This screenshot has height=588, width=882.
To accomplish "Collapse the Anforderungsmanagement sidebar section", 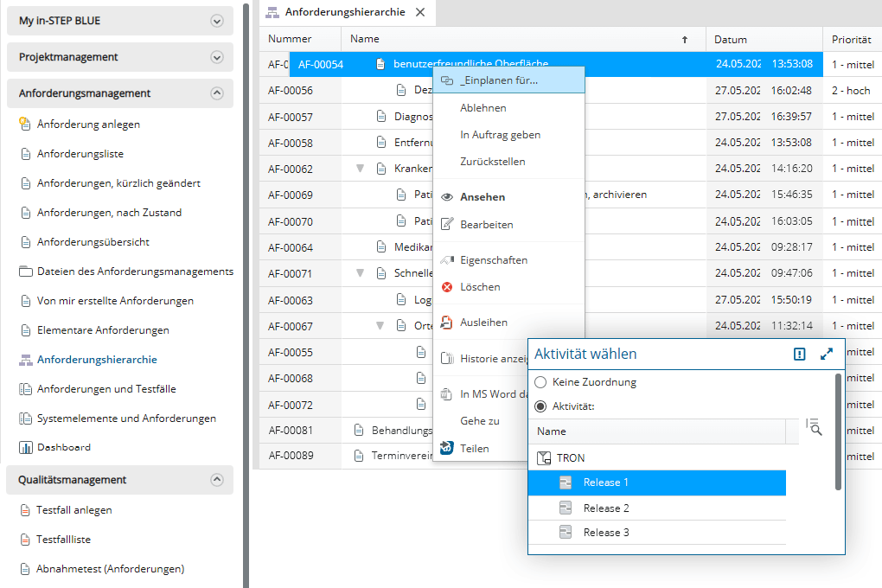I will coord(217,93).
